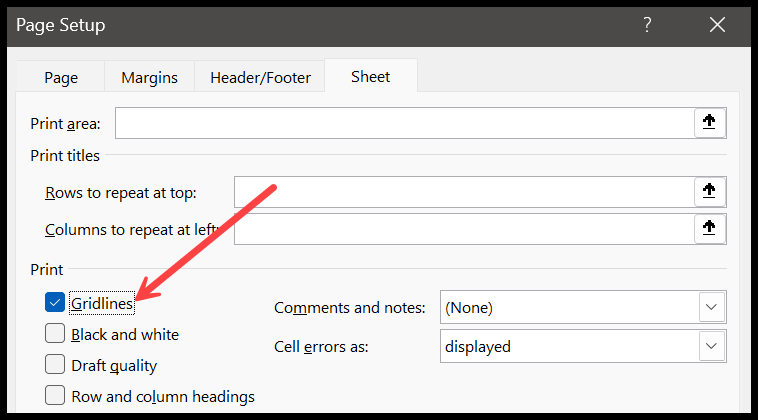Switch to the Page tab

point(61,77)
